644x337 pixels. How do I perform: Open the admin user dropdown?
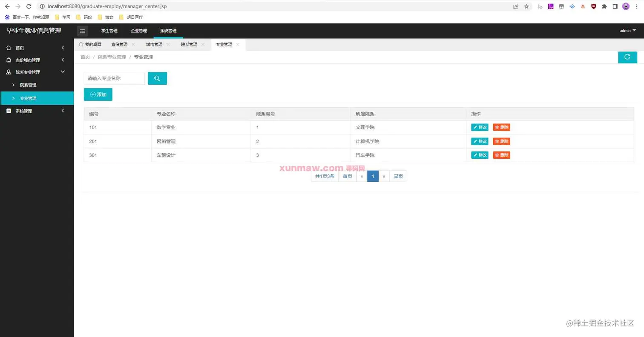628,31
